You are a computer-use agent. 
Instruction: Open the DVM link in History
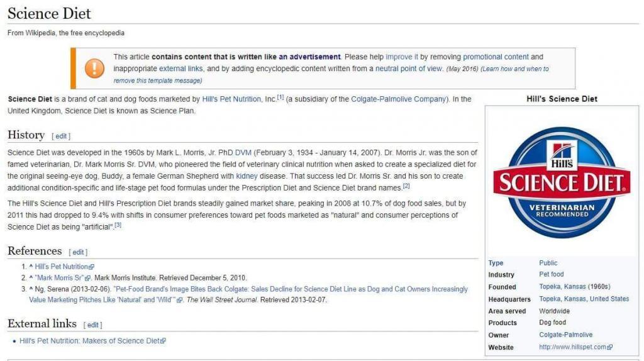click(x=243, y=152)
